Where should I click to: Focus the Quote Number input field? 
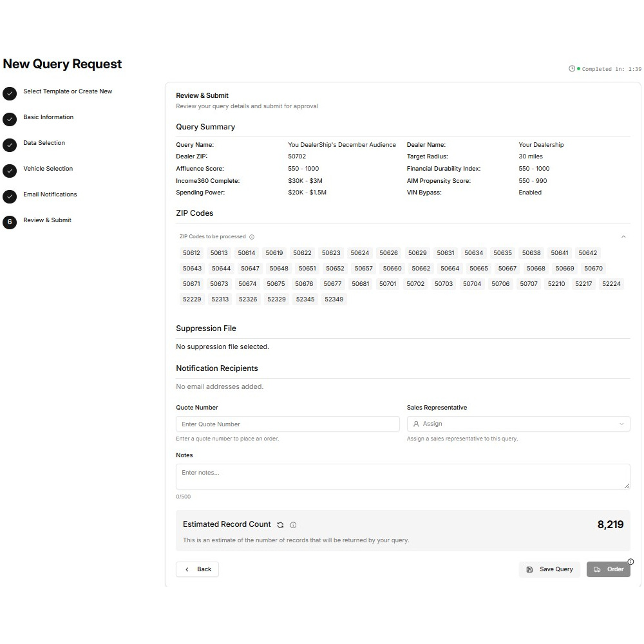[x=287, y=424]
